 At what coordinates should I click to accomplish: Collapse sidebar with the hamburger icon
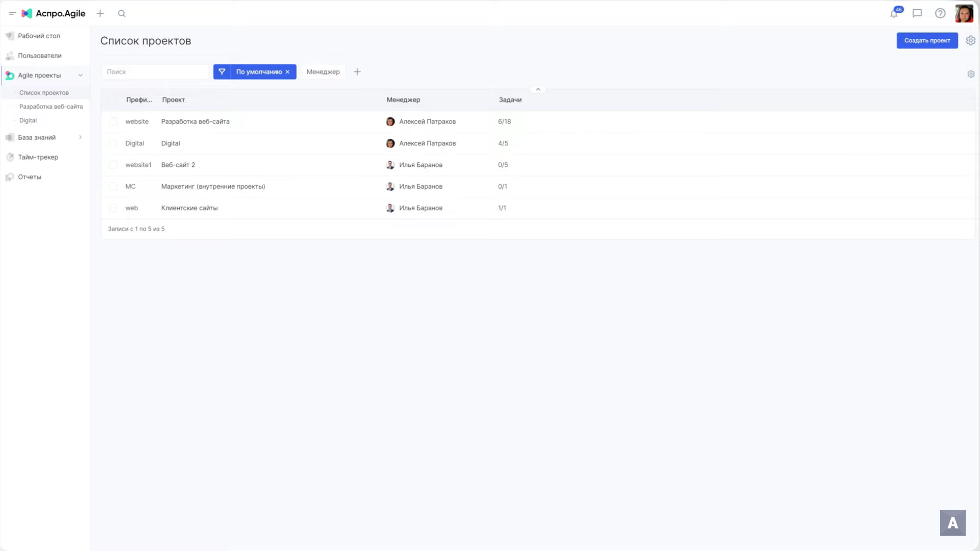pos(12,14)
